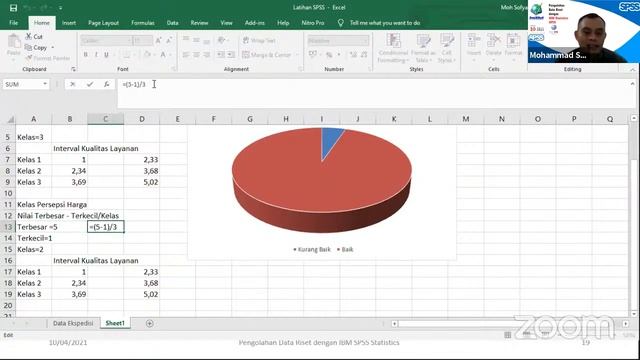
Task: Open the font size dropdown
Action: (150, 40)
